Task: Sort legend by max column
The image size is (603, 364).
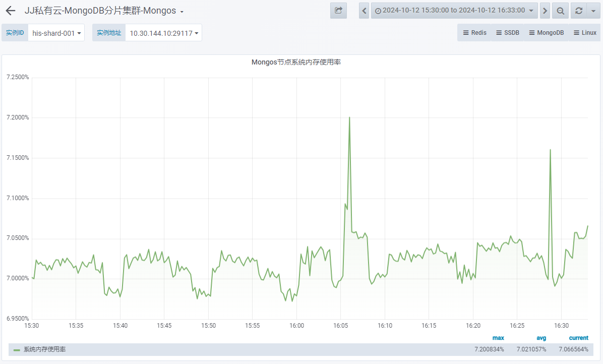Action: (498, 338)
